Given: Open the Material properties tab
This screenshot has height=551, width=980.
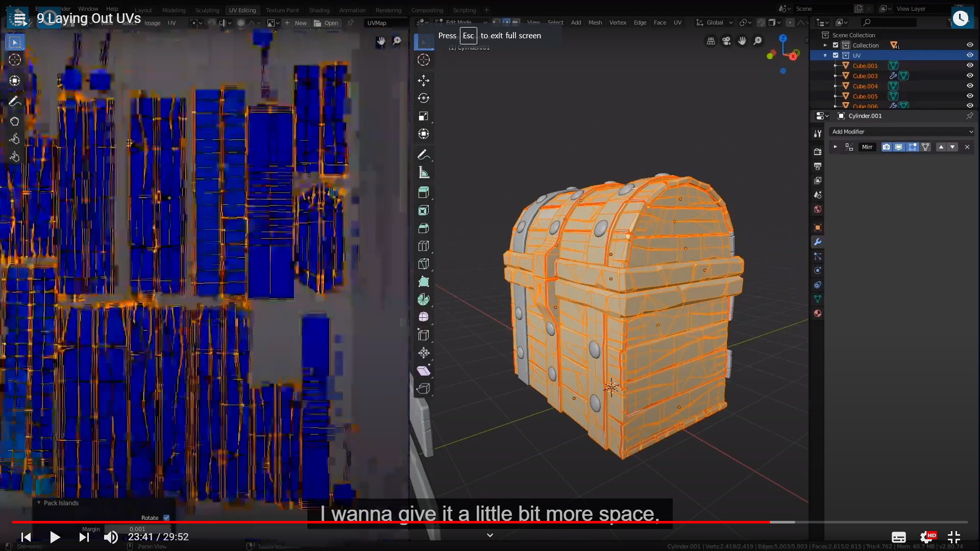Looking at the screenshot, I should 817,313.
